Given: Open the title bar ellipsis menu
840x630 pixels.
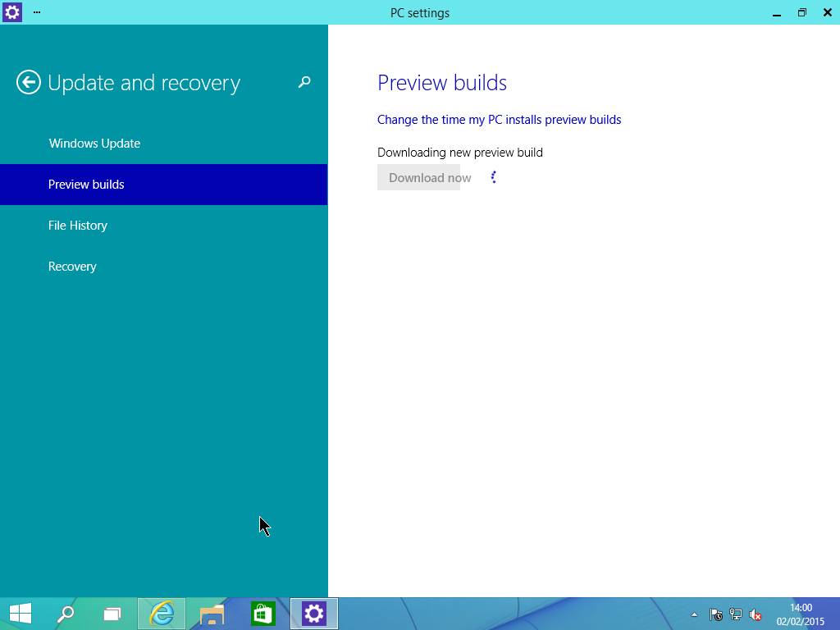Looking at the screenshot, I should click(37, 11).
